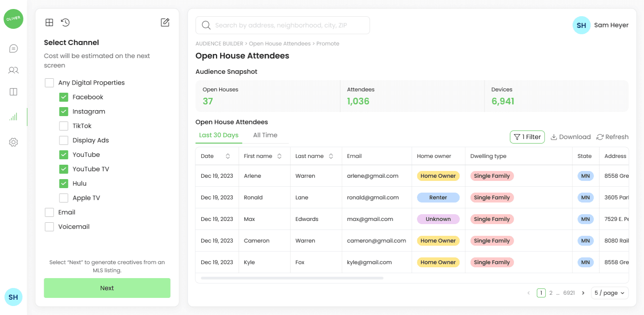Click the OLIVER logo at top left
This screenshot has width=644, height=315.
tap(13, 19)
